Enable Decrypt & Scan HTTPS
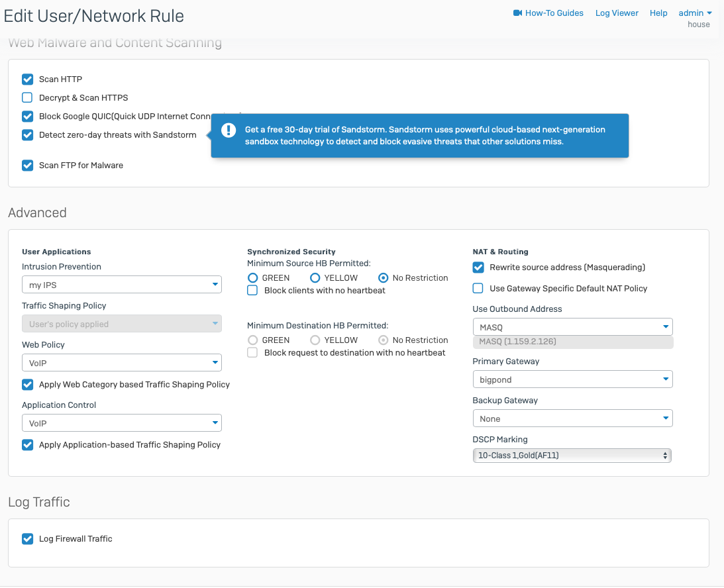 (x=27, y=98)
